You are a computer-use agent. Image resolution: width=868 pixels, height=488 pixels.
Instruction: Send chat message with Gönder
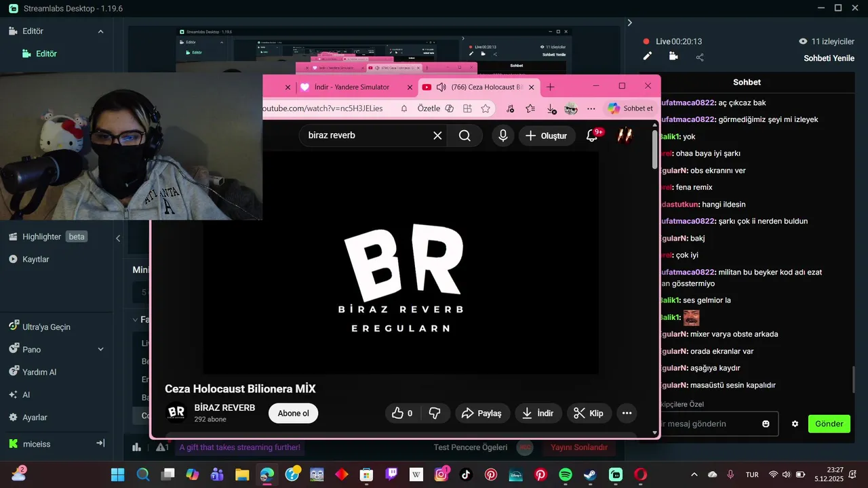point(829,424)
